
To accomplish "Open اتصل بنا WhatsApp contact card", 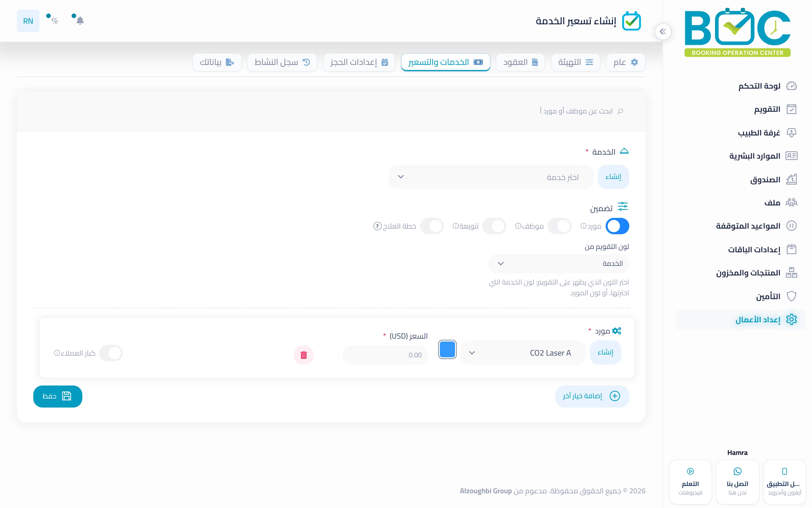I will point(737,482).
